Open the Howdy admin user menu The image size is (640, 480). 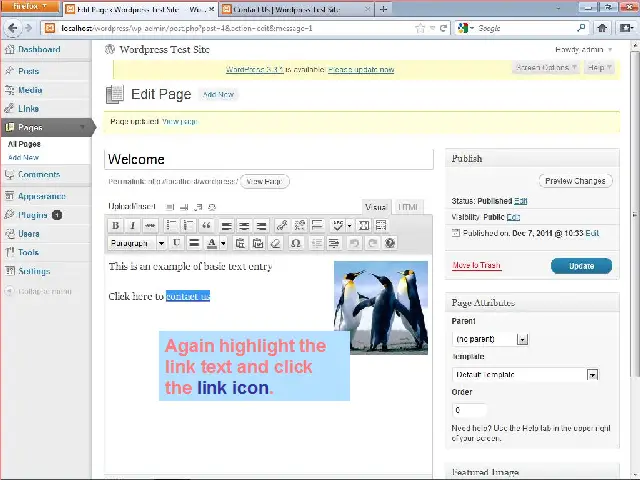click(583, 50)
